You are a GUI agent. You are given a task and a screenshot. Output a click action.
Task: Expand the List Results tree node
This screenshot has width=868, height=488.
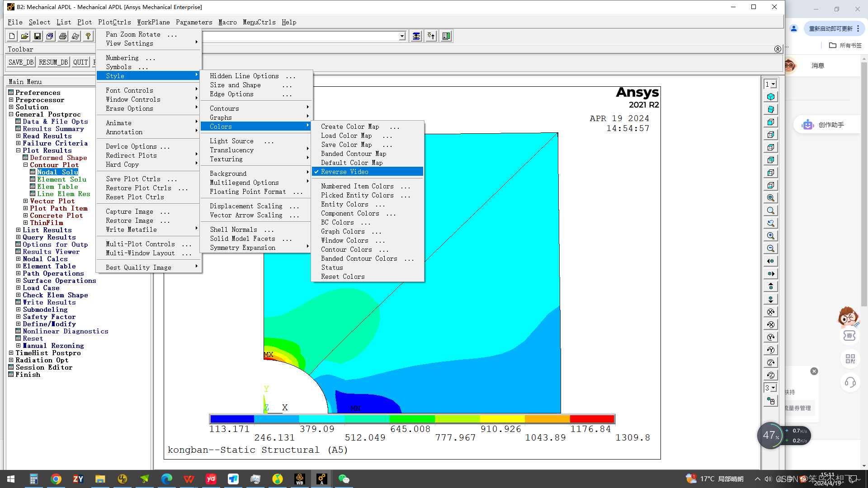coord(19,230)
